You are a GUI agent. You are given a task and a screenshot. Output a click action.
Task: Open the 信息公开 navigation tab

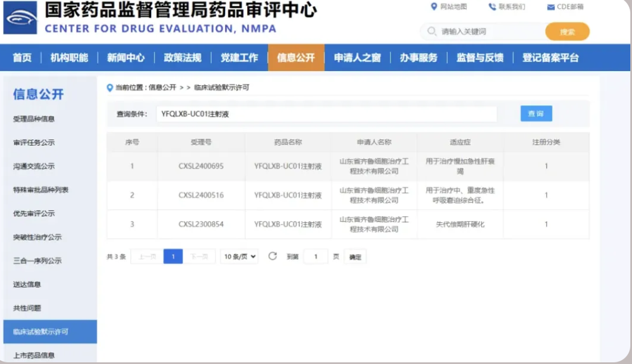pos(296,58)
